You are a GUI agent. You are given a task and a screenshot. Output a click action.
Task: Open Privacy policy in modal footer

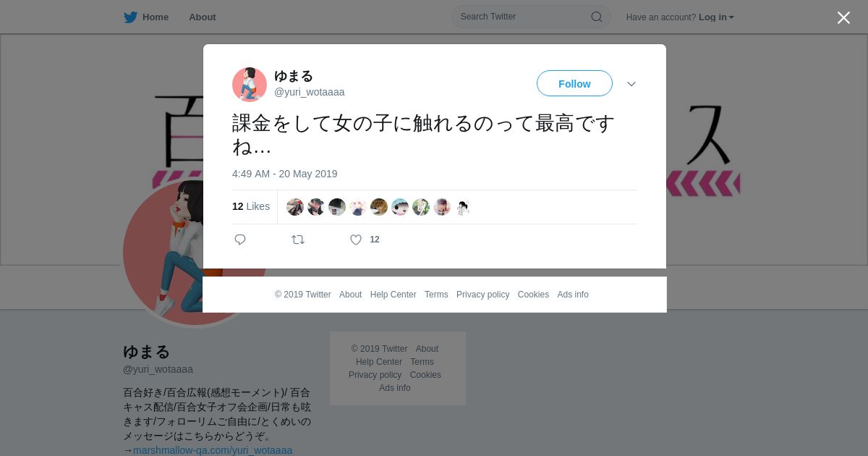(x=483, y=295)
